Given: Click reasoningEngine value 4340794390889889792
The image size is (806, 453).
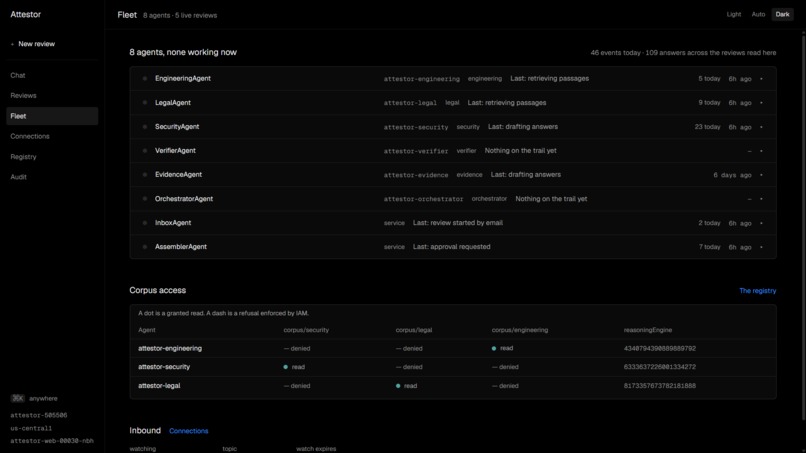Looking at the screenshot, I should 660,349.
